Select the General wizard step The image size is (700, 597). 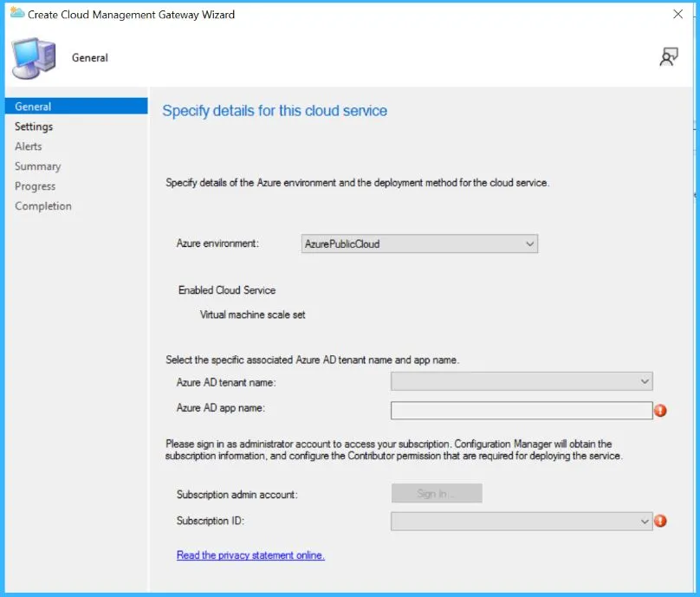(76, 107)
